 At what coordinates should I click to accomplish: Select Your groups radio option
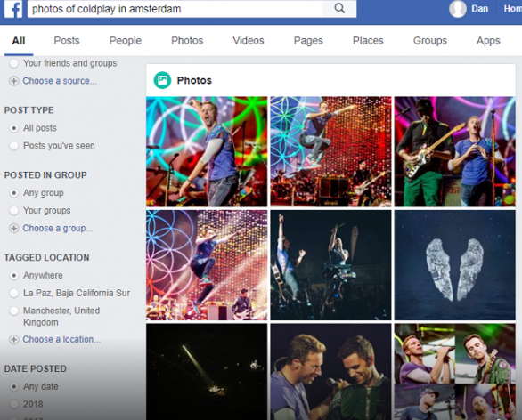[13, 211]
